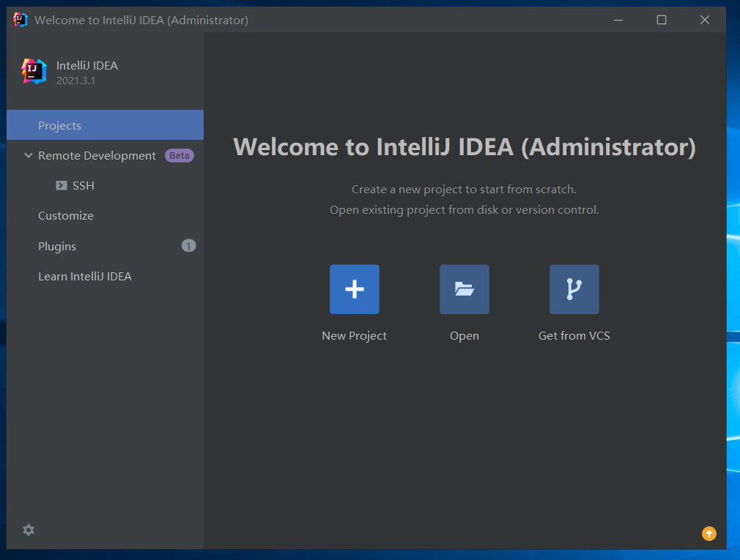This screenshot has height=560, width=740.
Task: Select the Projects tab
Action: point(106,125)
